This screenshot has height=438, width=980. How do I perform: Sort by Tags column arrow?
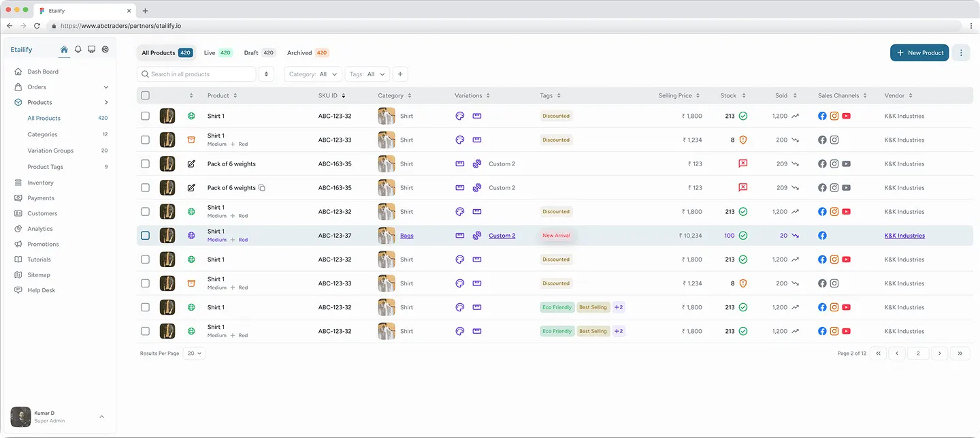pos(559,95)
